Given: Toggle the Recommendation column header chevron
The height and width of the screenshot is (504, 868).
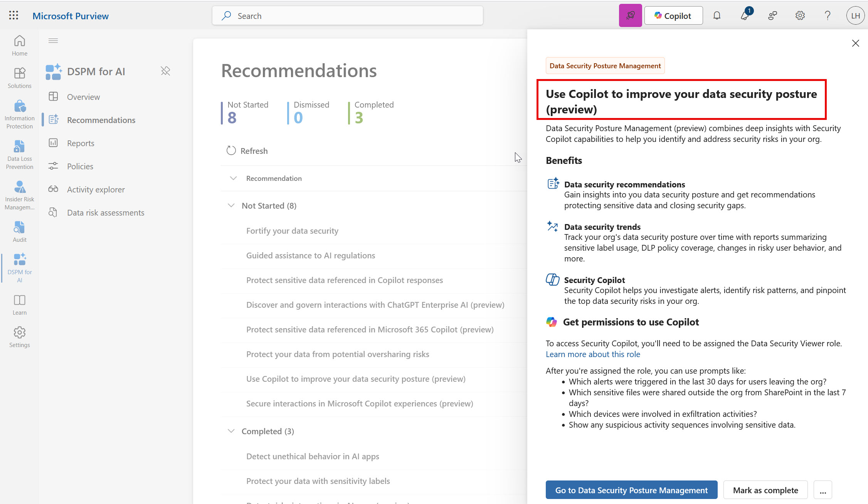Looking at the screenshot, I should (x=233, y=178).
